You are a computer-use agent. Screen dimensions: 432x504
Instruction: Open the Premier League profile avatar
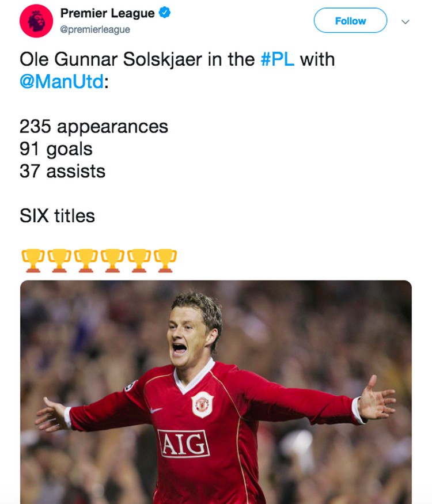(x=36, y=21)
